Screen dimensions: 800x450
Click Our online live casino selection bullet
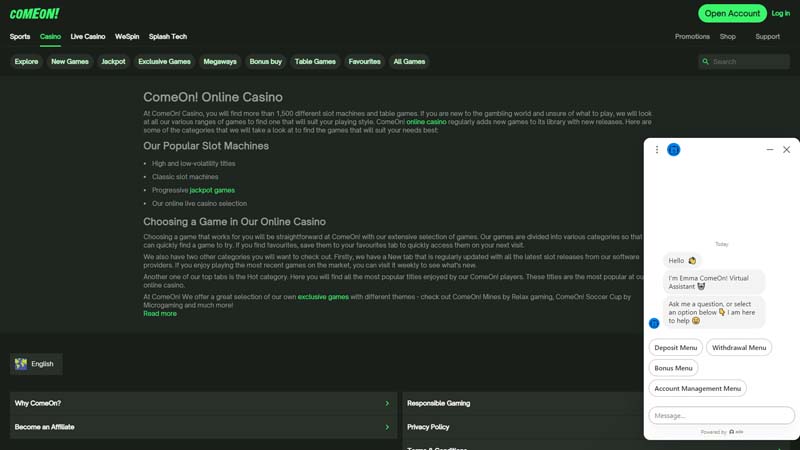[x=199, y=204]
